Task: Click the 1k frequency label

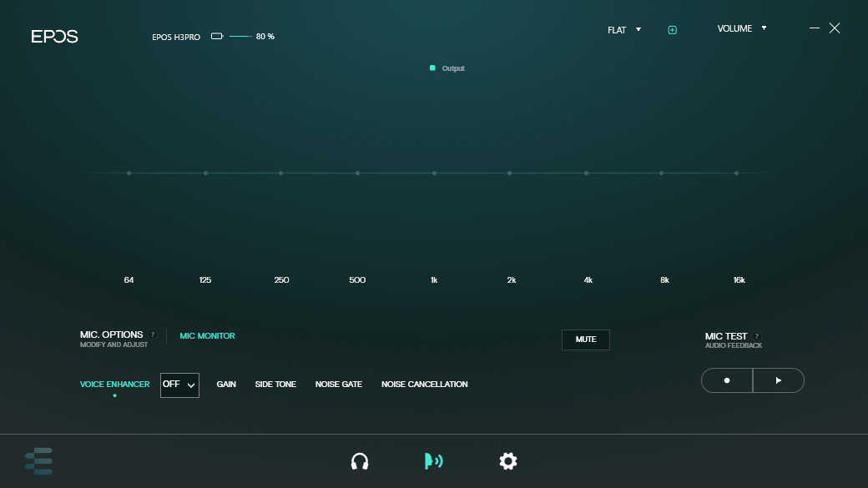Action: [434, 280]
